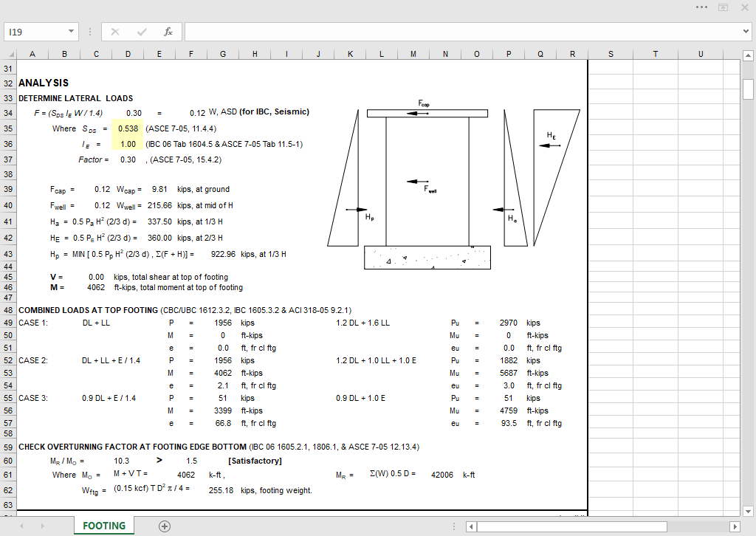756x536 pixels.
Task: Open Ribbon Display Options in the title bar
Action: pyautogui.click(x=724, y=7)
